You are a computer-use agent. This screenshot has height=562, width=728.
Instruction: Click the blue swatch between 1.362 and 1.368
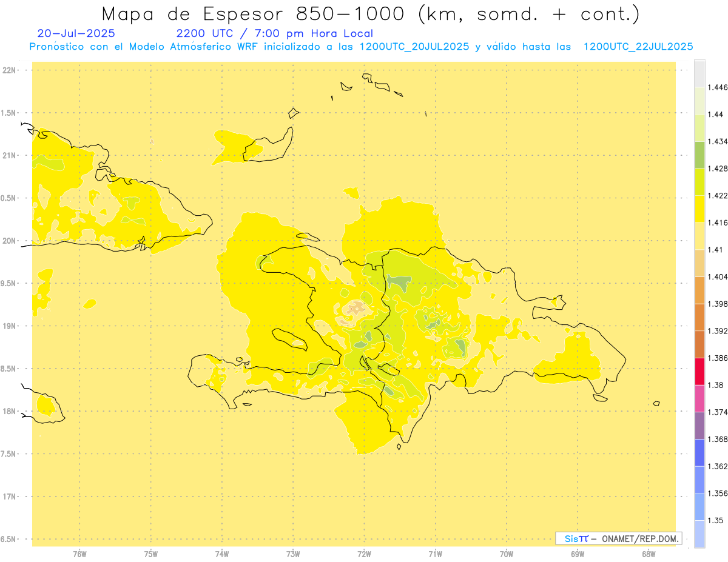(x=699, y=453)
